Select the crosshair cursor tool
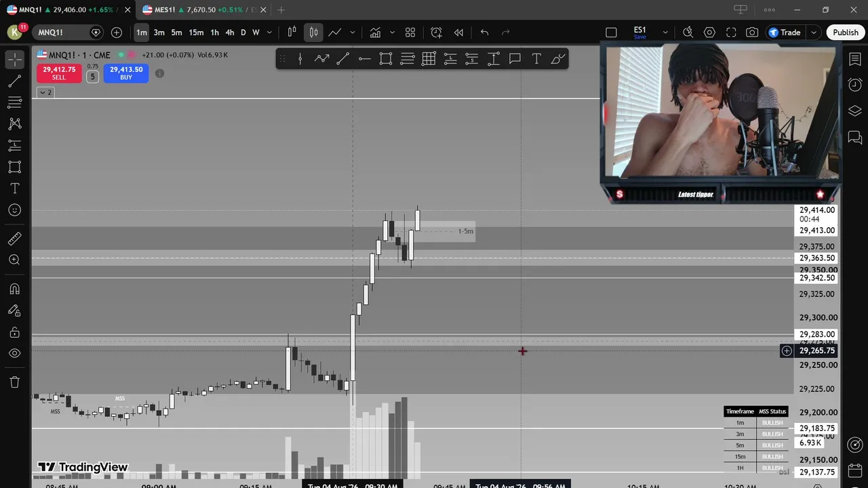This screenshot has height=488, width=868. click(14, 59)
